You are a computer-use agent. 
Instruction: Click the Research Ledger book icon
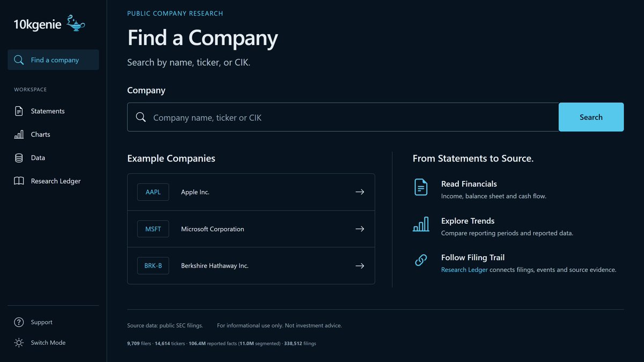(19, 181)
